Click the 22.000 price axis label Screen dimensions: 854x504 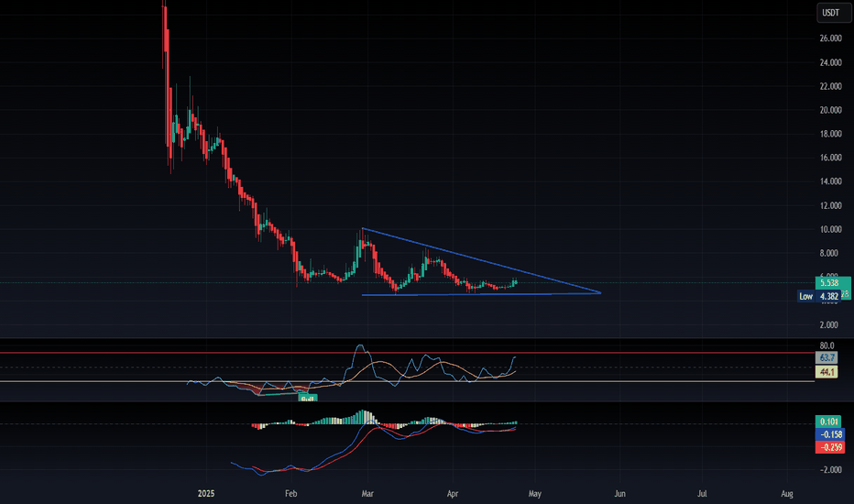click(830, 86)
